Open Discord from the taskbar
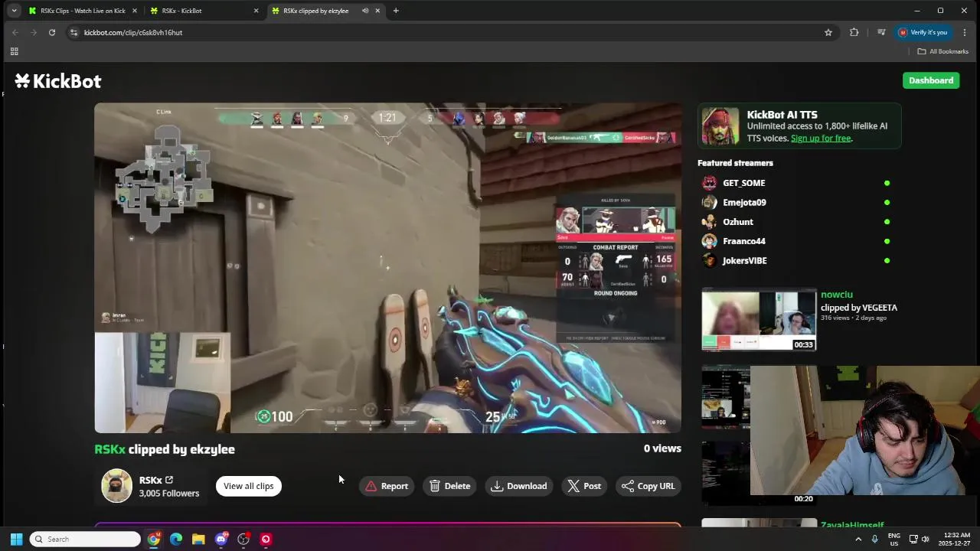This screenshot has height=551, width=980. click(x=221, y=540)
